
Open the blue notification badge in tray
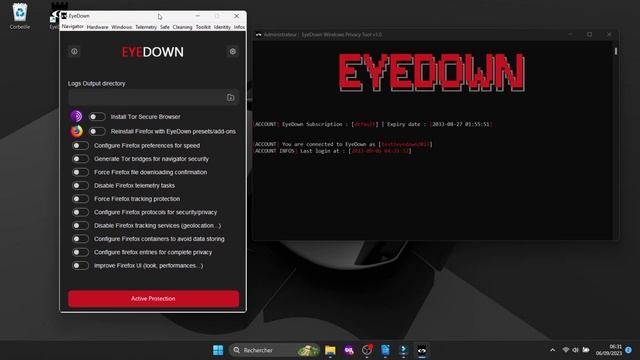629,350
